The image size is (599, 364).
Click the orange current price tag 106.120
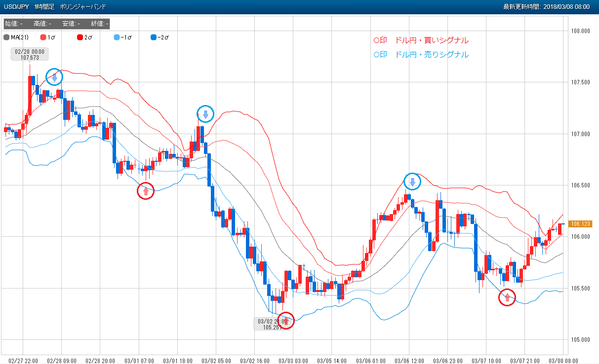tap(580, 224)
